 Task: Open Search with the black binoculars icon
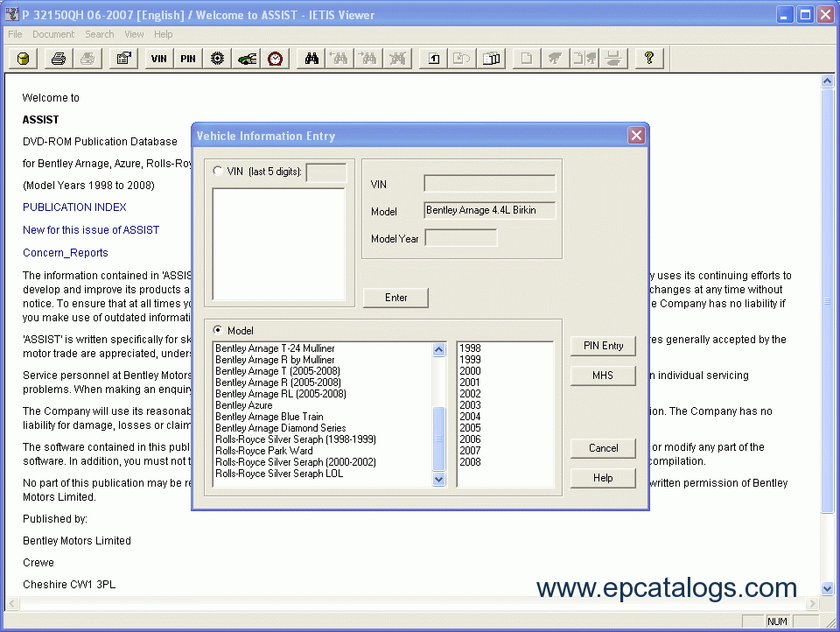coord(311,59)
